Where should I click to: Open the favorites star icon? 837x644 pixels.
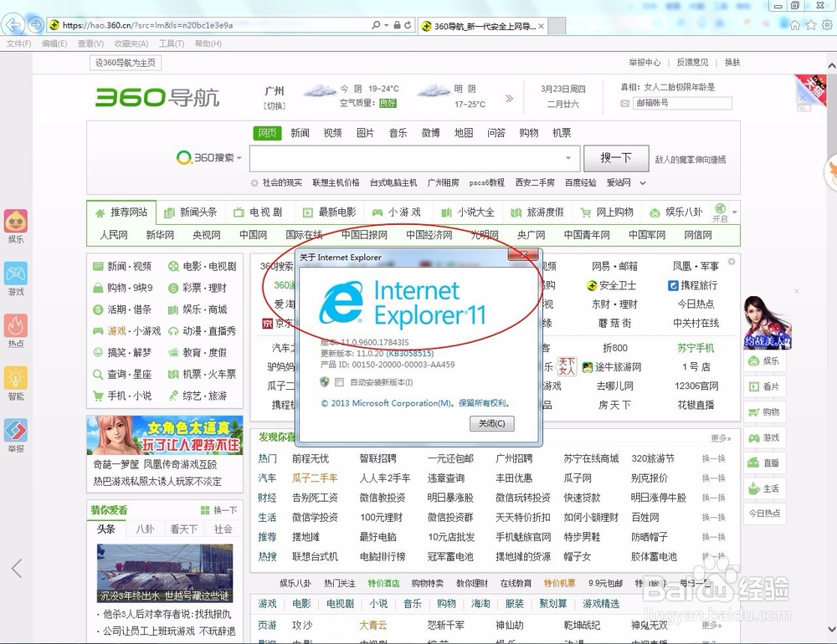point(811,25)
